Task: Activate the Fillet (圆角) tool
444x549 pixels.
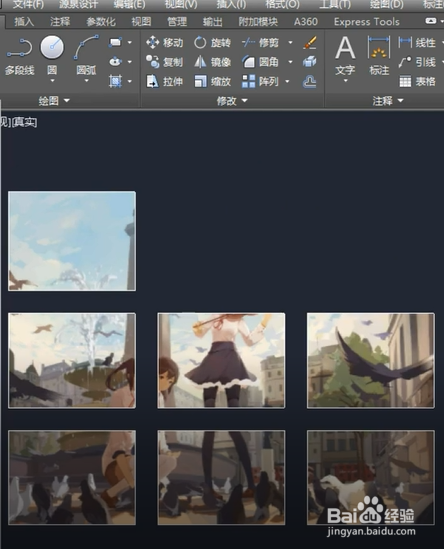Action: pyautogui.click(x=261, y=62)
